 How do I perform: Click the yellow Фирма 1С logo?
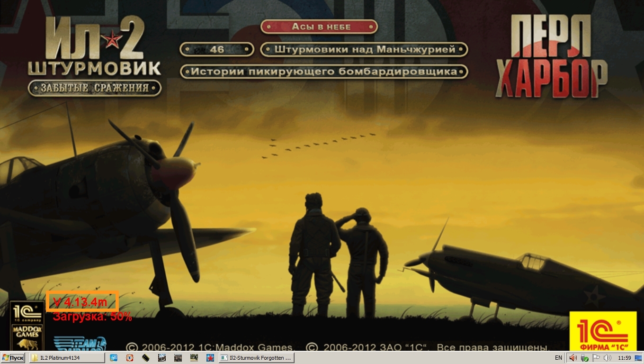pyautogui.click(x=603, y=331)
